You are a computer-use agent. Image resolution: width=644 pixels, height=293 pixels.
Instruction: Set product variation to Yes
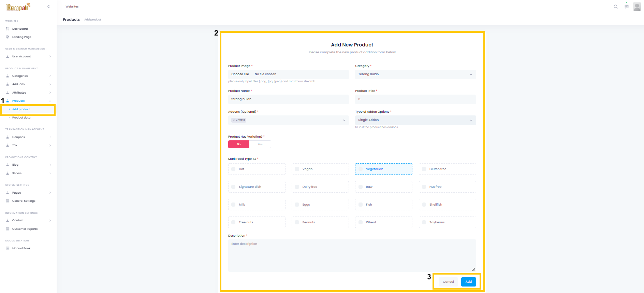coord(260,144)
